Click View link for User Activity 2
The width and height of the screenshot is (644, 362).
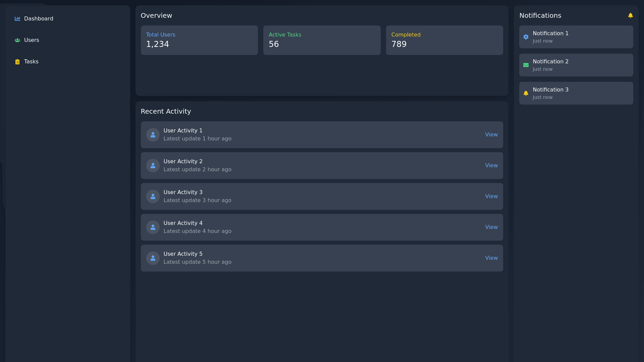(491, 166)
